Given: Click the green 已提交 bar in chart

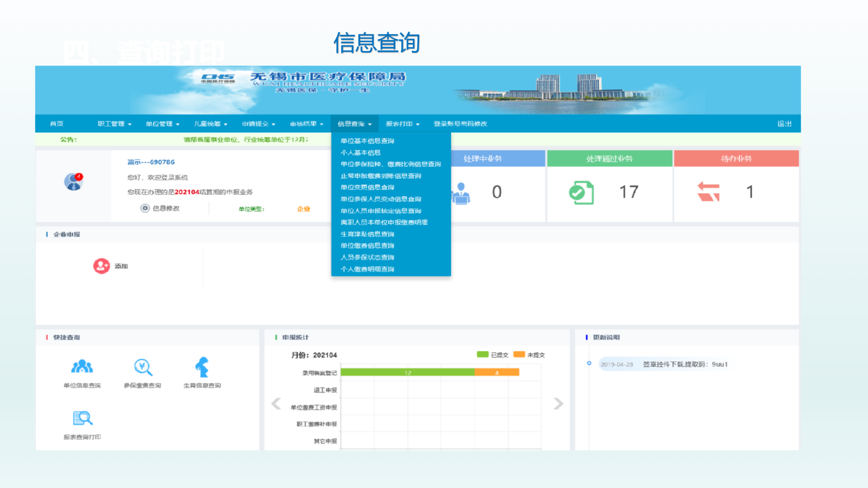Looking at the screenshot, I should pos(407,373).
